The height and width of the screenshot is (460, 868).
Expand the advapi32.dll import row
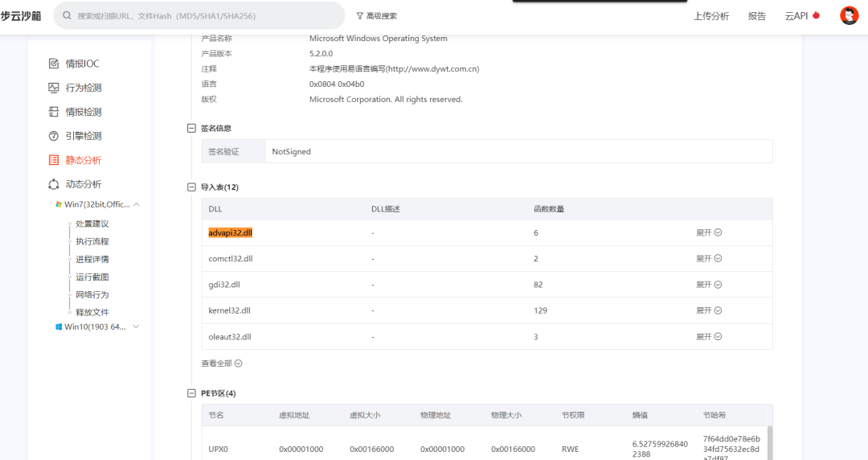[709, 232]
